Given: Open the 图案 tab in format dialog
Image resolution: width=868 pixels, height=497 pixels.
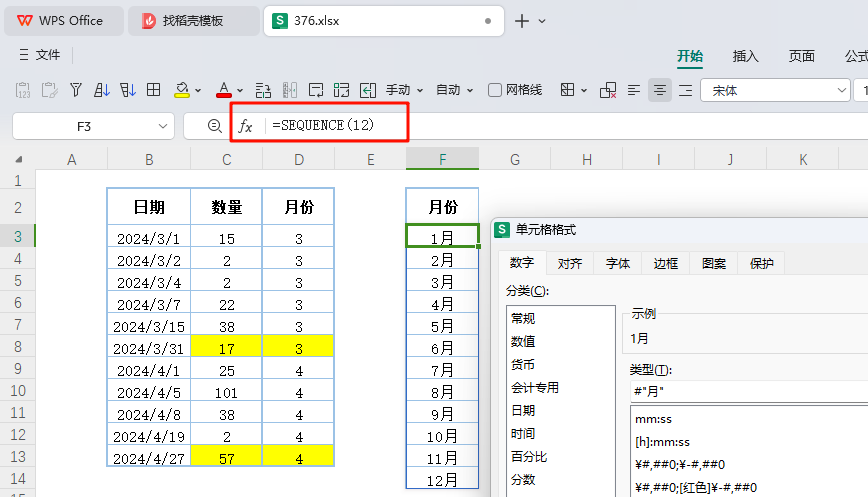Looking at the screenshot, I should click(x=714, y=263).
